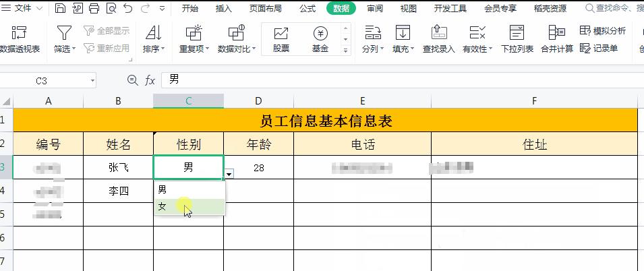Click the Print Preview icon

tap(111, 8)
